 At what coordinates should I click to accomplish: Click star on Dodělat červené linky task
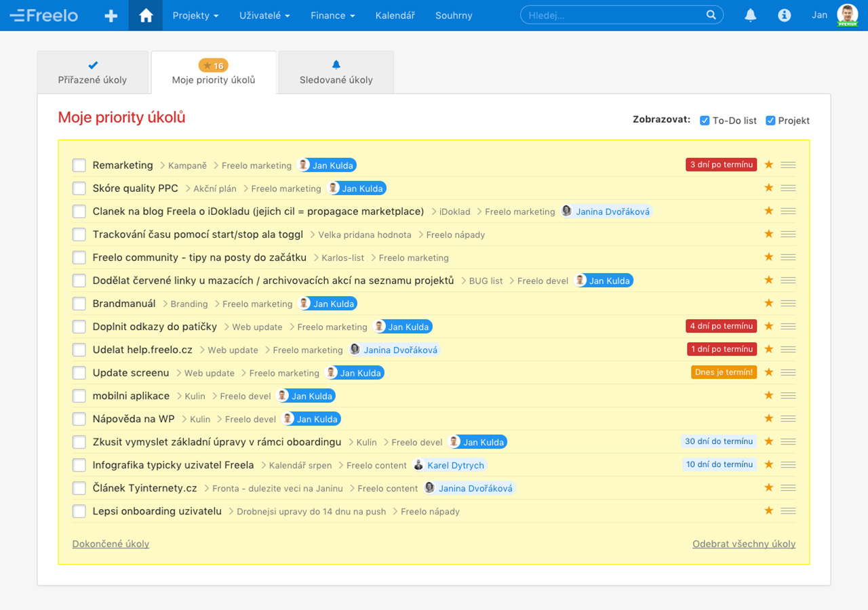point(768,280)
